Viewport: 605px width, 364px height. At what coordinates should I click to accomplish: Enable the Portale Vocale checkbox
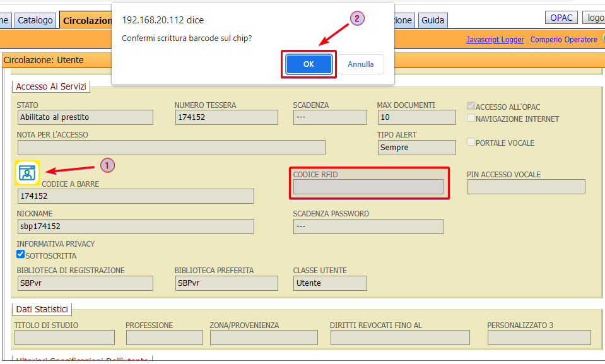tap(471, 142)
